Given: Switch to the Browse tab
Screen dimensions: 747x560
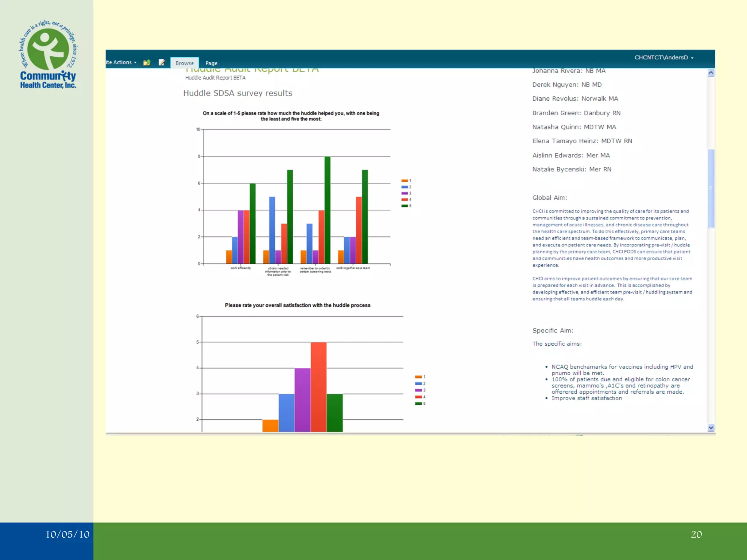Looking at the screenshot, I should tap(185, 63).
